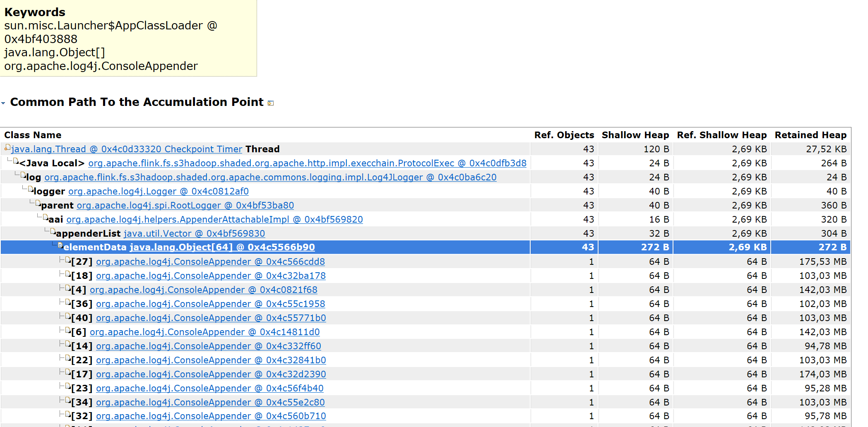Viewport: 868px width, 427px height.
Task: Click the array icon beside elementData Object[64]
Action: [x=60, y=246]
